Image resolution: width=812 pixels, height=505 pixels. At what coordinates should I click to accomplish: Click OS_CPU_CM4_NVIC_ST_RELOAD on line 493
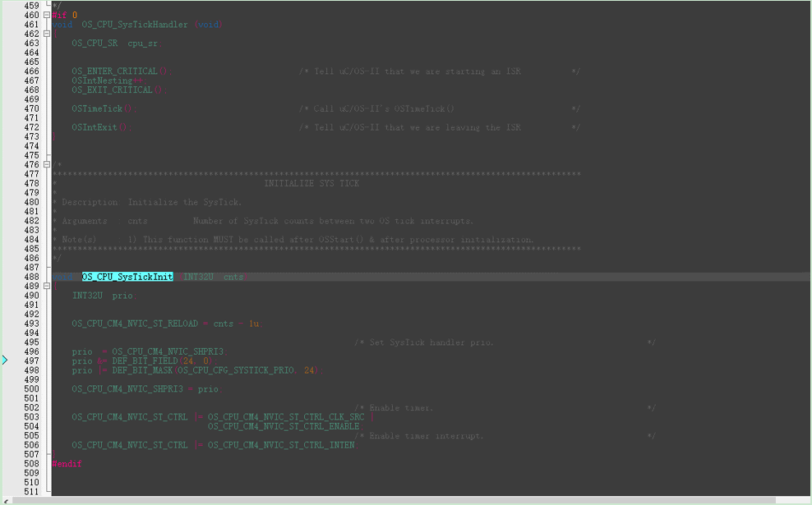click(135, 324)
